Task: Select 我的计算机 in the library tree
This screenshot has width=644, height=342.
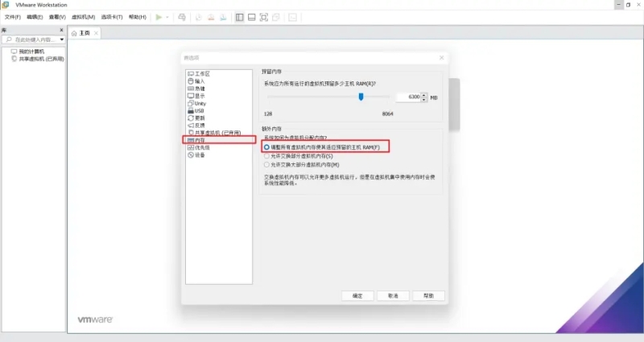Action: (x=28, y=52)
